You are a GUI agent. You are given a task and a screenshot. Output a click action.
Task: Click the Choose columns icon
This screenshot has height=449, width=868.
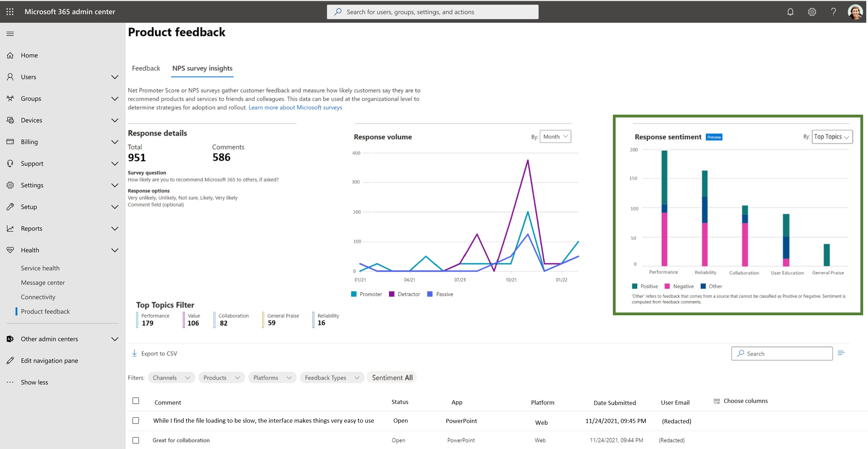coord(717,401)
